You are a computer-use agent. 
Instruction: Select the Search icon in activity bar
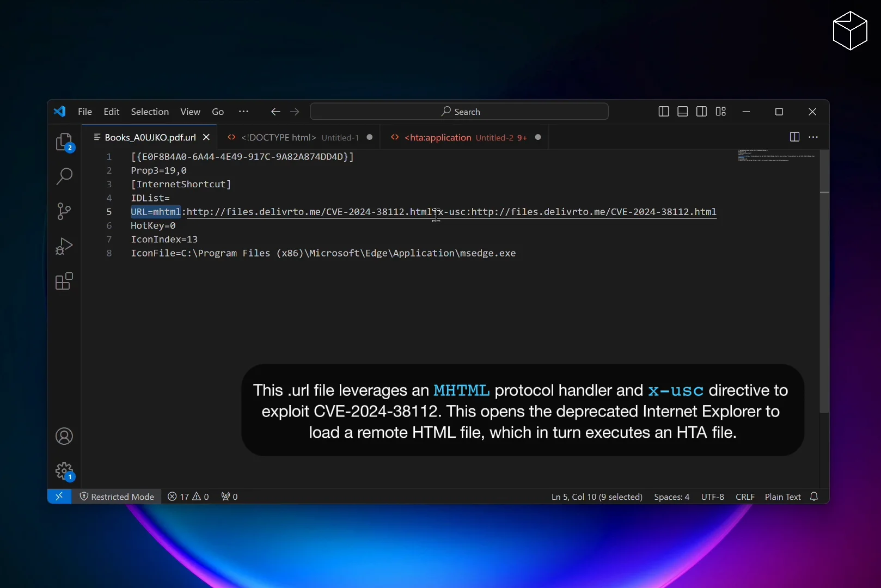tap(64, 177)
